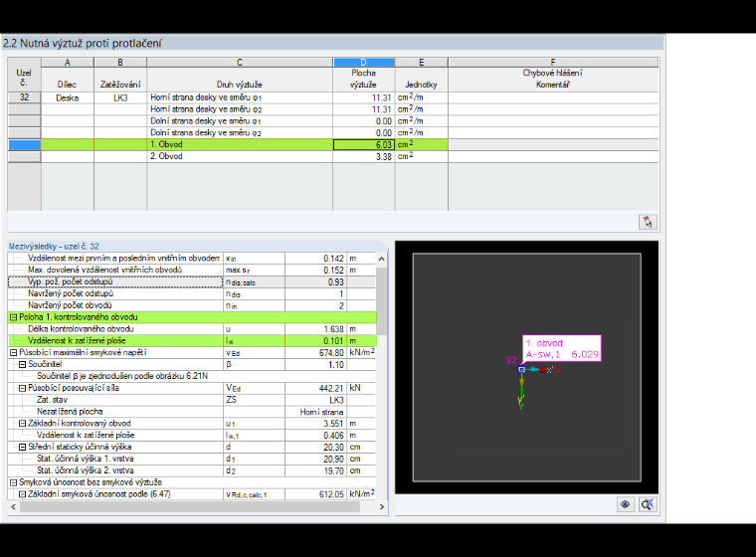This screenshot has width=756, height=557.
Task: Click '1. obvod' label in graphic
Action: point(544,343)
